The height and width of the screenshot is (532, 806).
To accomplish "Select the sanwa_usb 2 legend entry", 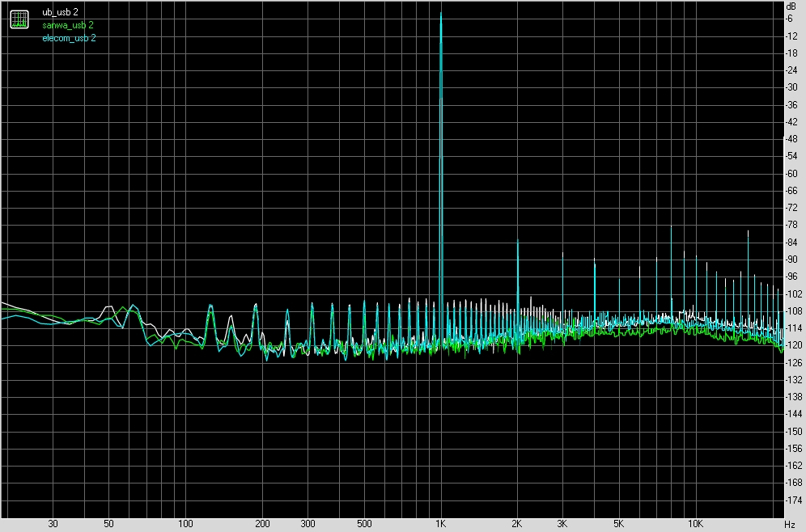I will click(68, 24).
